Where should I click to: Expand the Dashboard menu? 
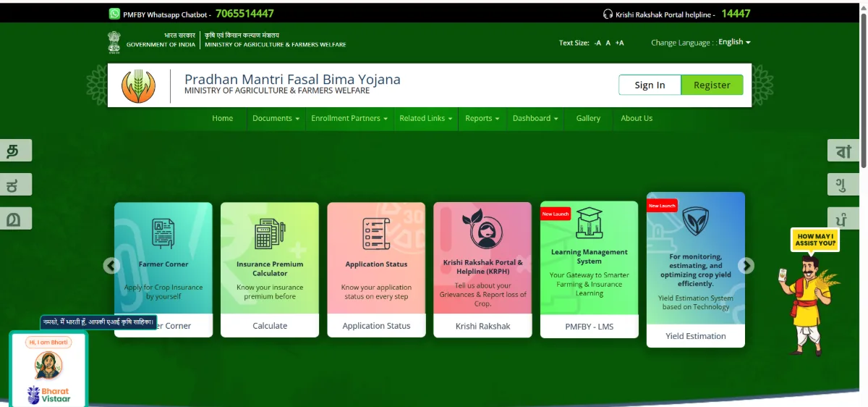(536, 118)
